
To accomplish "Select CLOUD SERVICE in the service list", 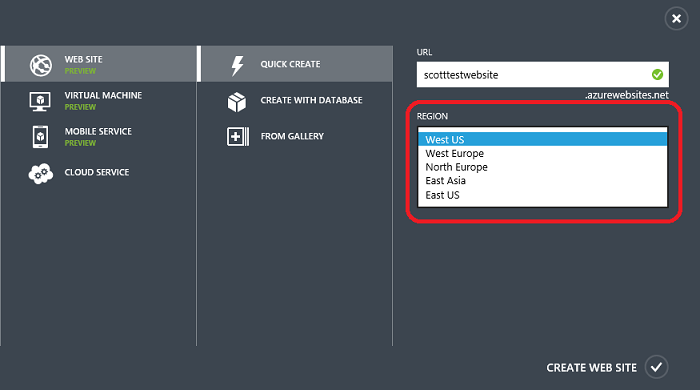I will 99,172.
